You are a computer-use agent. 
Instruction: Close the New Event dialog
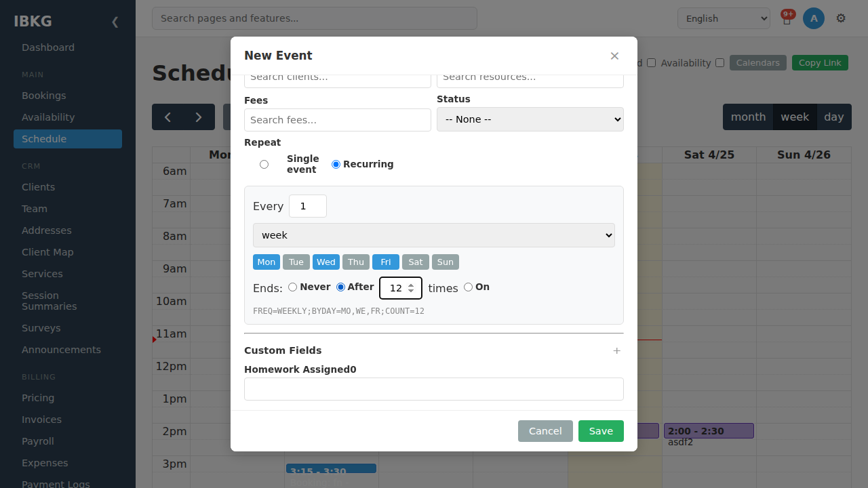[x=614, y=56]
